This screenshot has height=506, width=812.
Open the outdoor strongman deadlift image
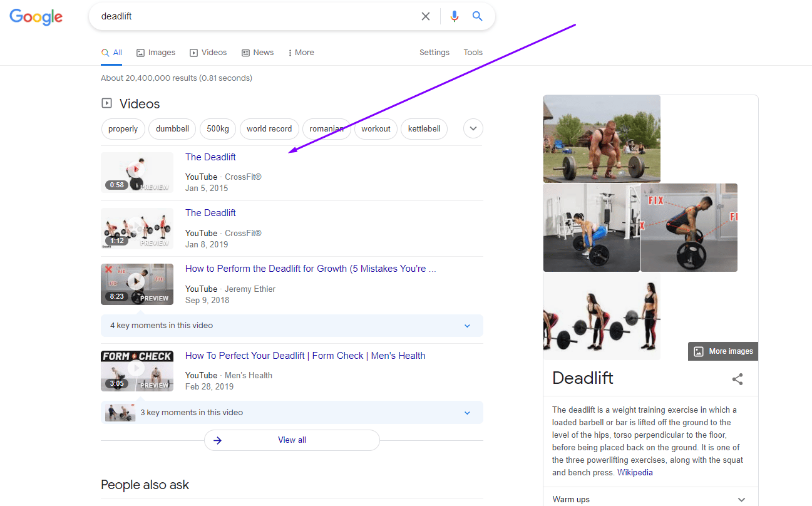602,138
